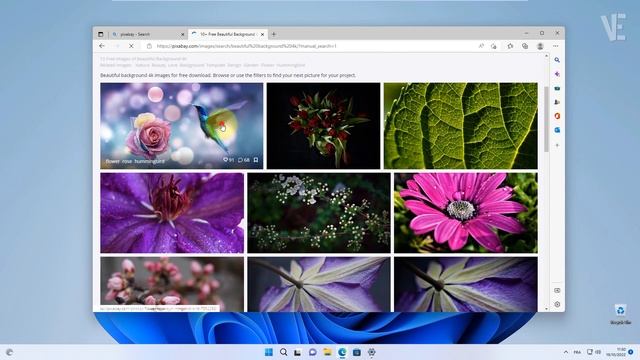Open Microsoft Store from the taskbar
The height and width of the screenshot is (360, 640).
coord(357,352)
